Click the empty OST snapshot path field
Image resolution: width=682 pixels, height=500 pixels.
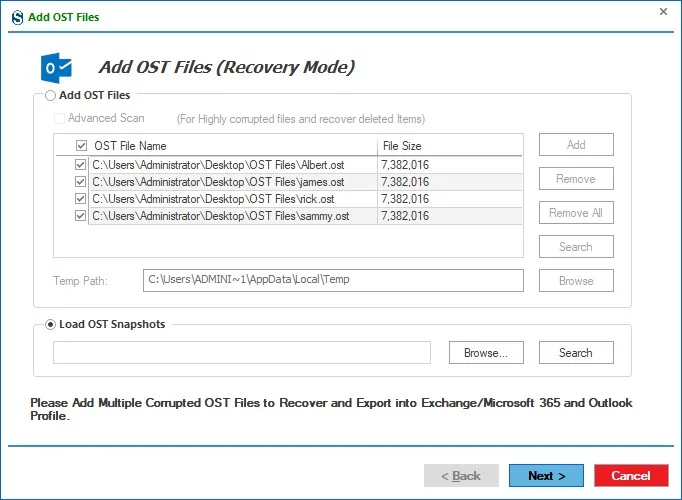pyautogui.click(x=242, y=353)
